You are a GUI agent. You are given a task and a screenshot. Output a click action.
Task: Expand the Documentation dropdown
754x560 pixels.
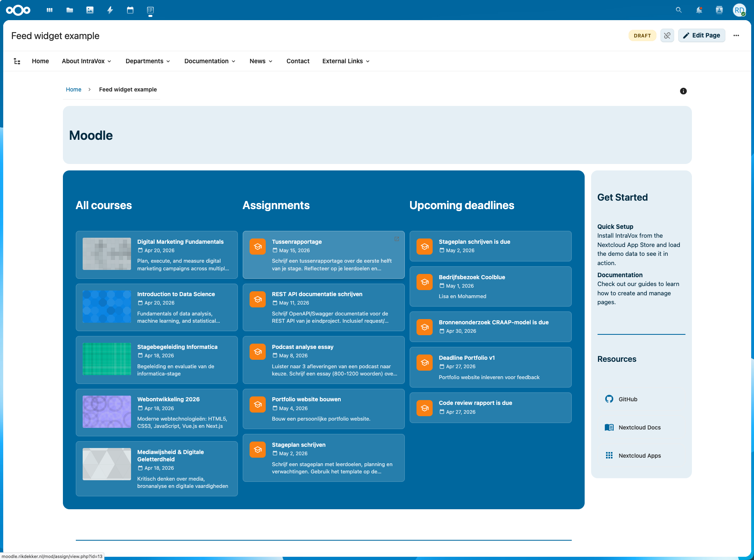pyautogui.click(x=210, y=61)
